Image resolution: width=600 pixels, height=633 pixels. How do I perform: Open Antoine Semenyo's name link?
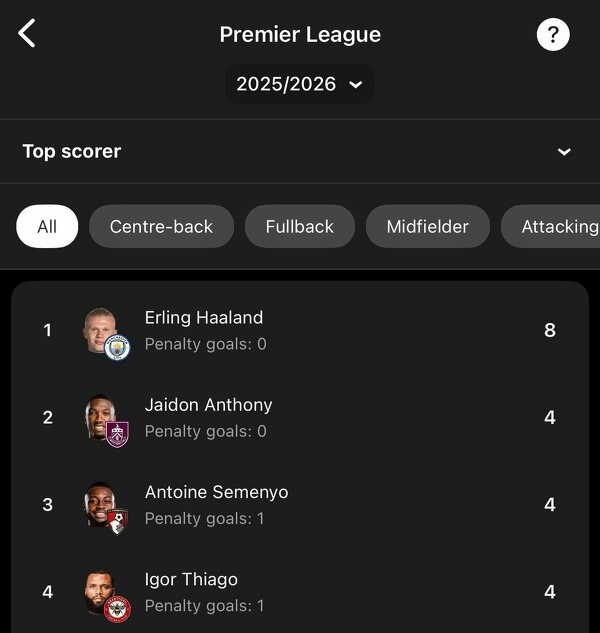click(x=216, y=492)
